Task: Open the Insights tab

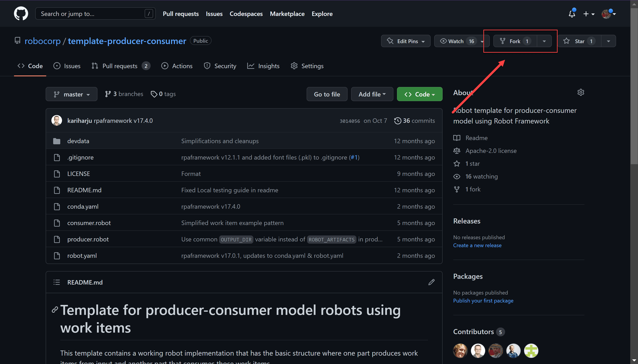Action: tap(263, 66)
